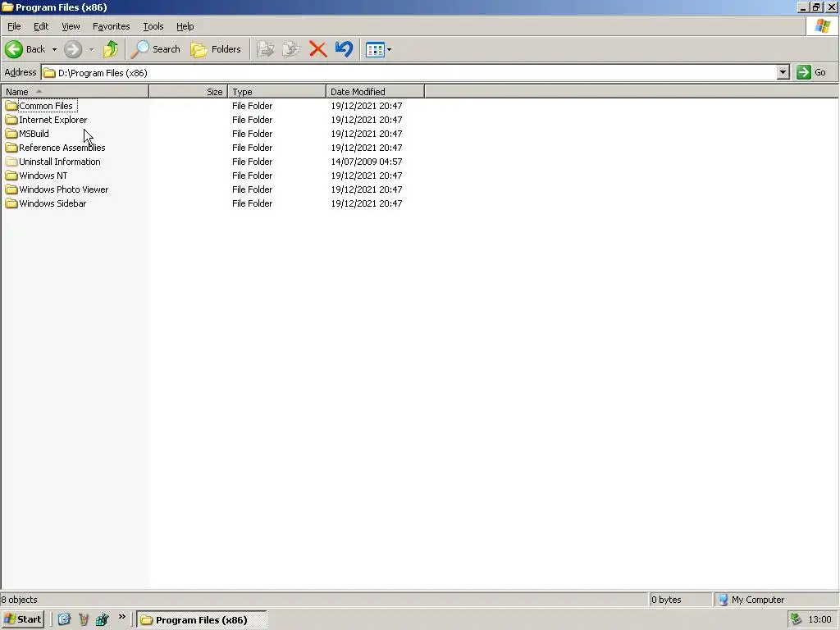Click the second quick launch icon
This screenshot has width=840, height=630.
tap(84, 619)
